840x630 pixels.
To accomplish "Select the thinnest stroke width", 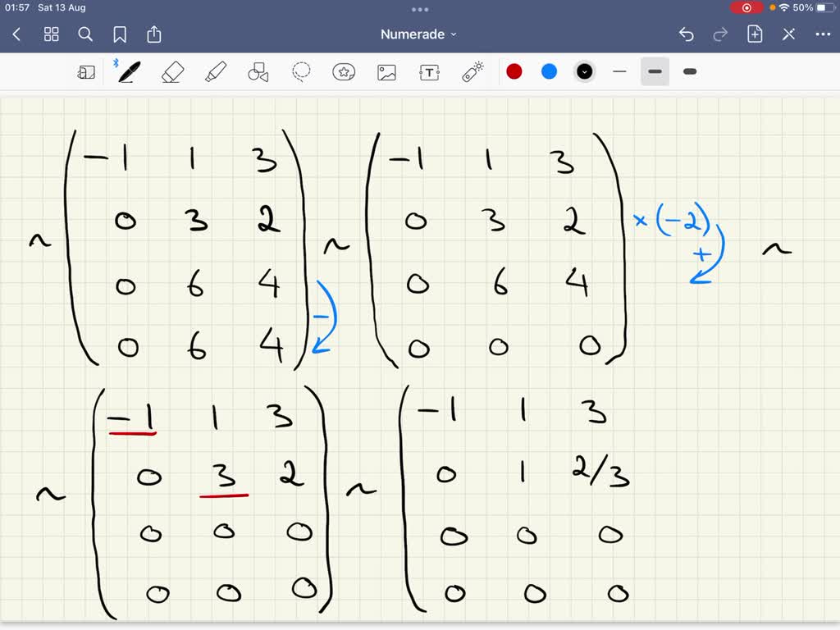I will tap(620, 72).
